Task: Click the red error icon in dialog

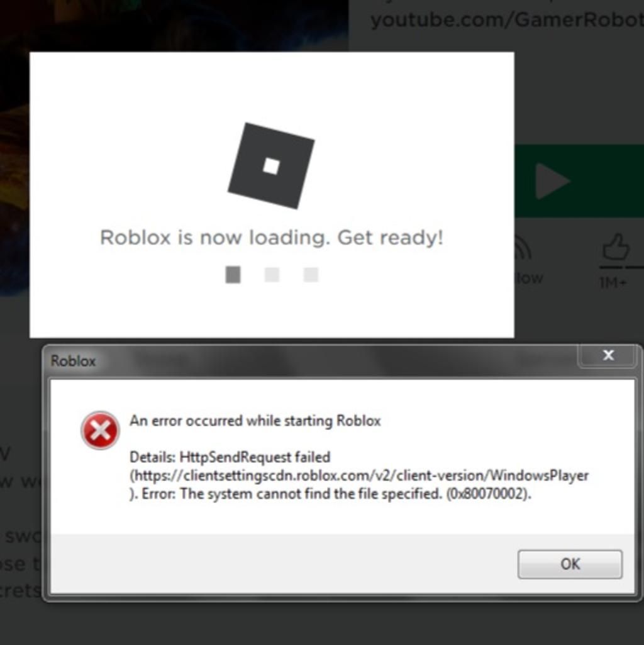Action: [x=100, y=430]
